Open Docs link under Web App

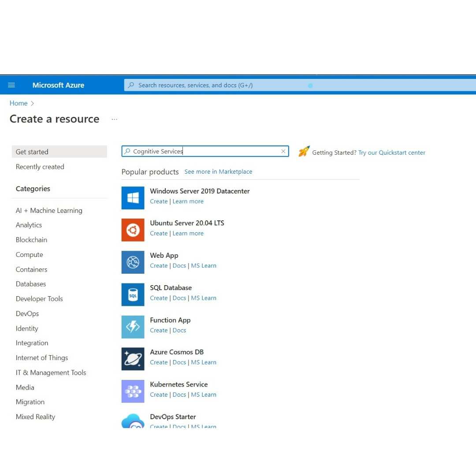179,266
